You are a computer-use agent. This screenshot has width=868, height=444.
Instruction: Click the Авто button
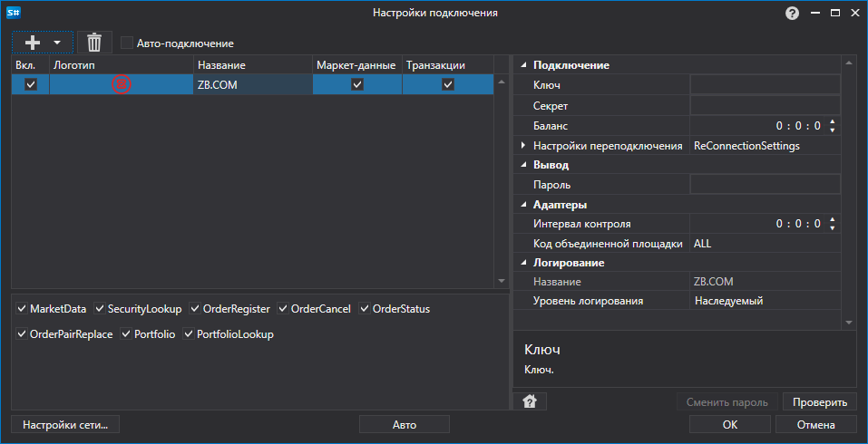click(x=405, y=425)
